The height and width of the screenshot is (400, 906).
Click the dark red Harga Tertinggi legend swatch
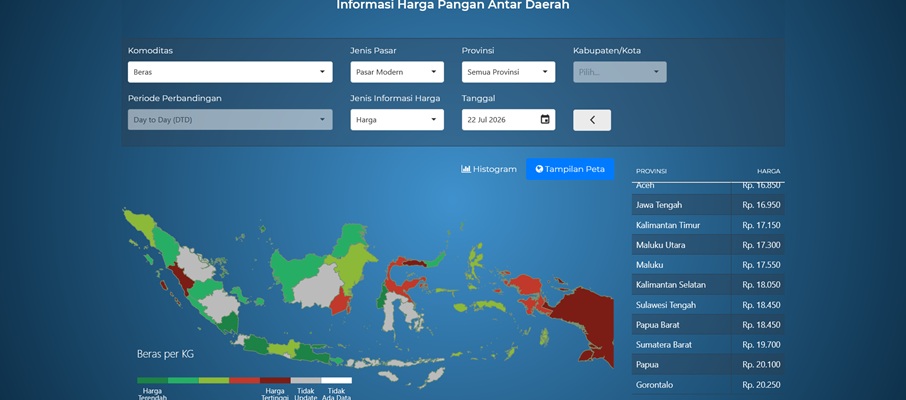tap(275, 380)
